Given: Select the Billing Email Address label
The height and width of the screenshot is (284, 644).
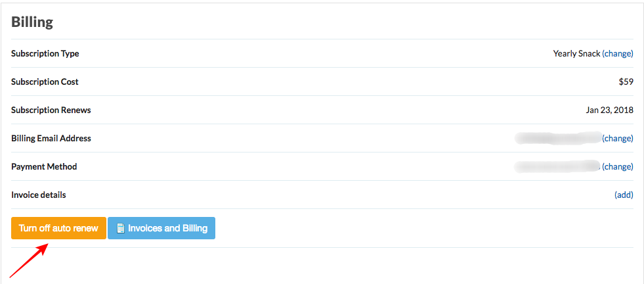Looking at the screenshot, I should 51,138.
